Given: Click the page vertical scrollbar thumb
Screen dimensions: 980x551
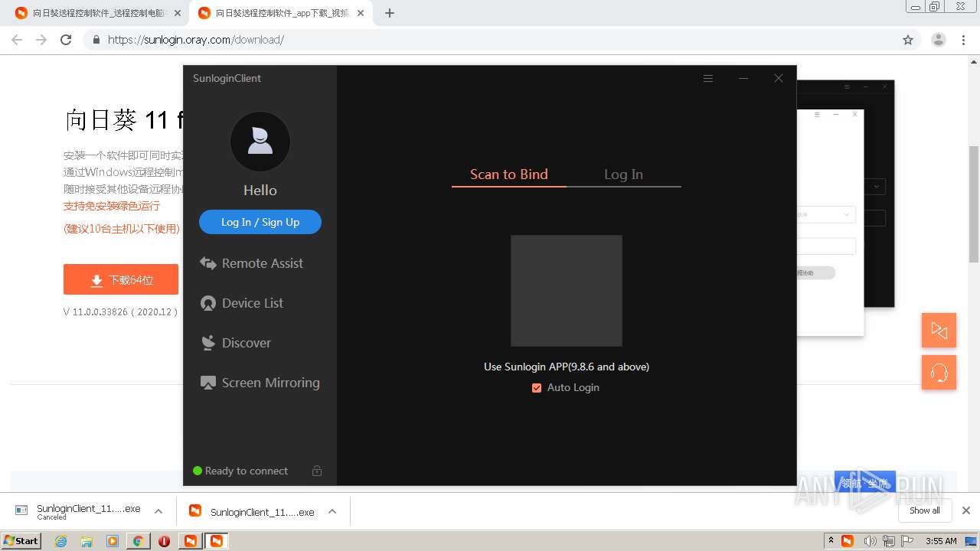Looking at the screenshot, I should pyautogui.click(x=974, y=204).
